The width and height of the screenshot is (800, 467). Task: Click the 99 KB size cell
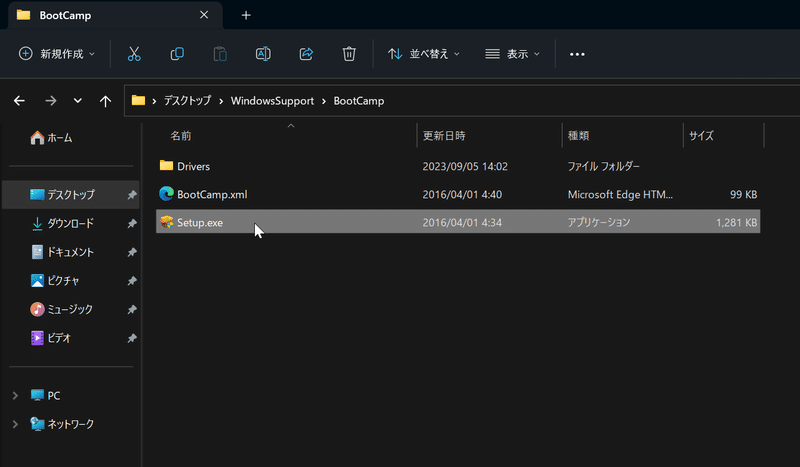(743, 194)
